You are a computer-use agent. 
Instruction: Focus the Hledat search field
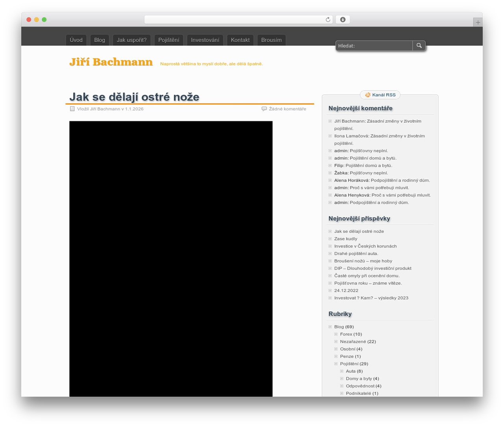[374, 46]
